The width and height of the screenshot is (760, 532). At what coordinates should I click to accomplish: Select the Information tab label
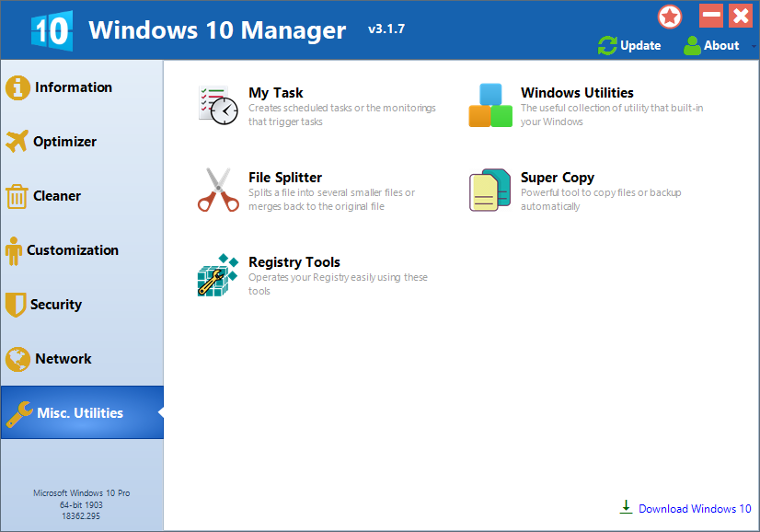(x=74, y=87)
